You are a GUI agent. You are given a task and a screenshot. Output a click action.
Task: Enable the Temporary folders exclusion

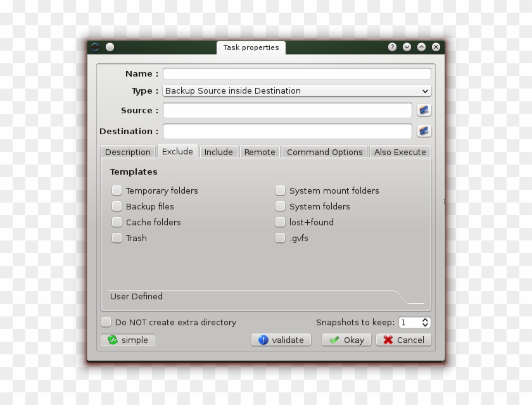[x=117, y=190]
